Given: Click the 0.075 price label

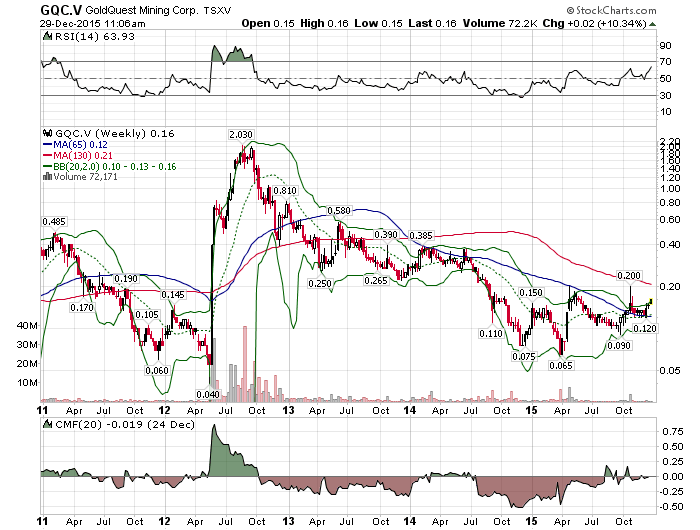Looking at the screenshot, I should pyautogui.click(x=524, y=356).
